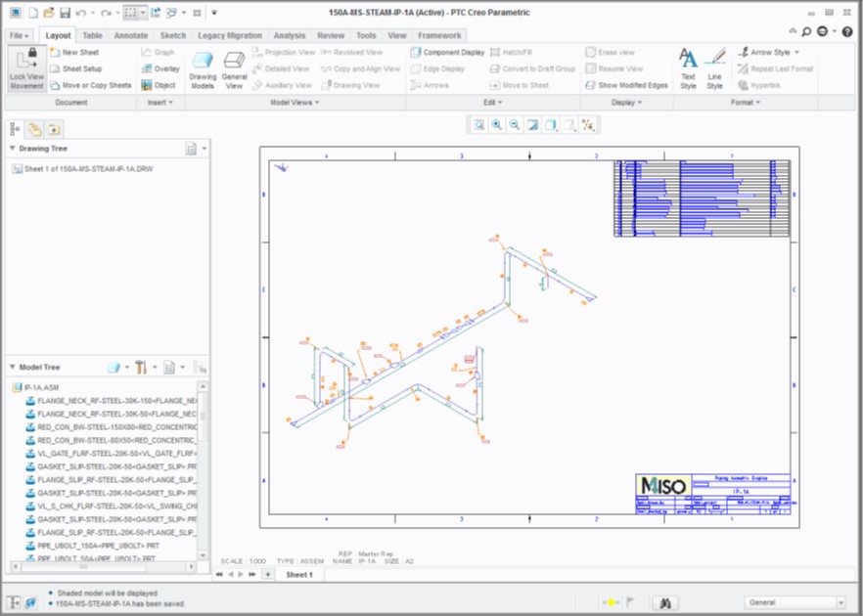Click the Find binoculars icon in status bar
Screen dimensions: 863x616
pyautogui.click(x=665, y=602)
